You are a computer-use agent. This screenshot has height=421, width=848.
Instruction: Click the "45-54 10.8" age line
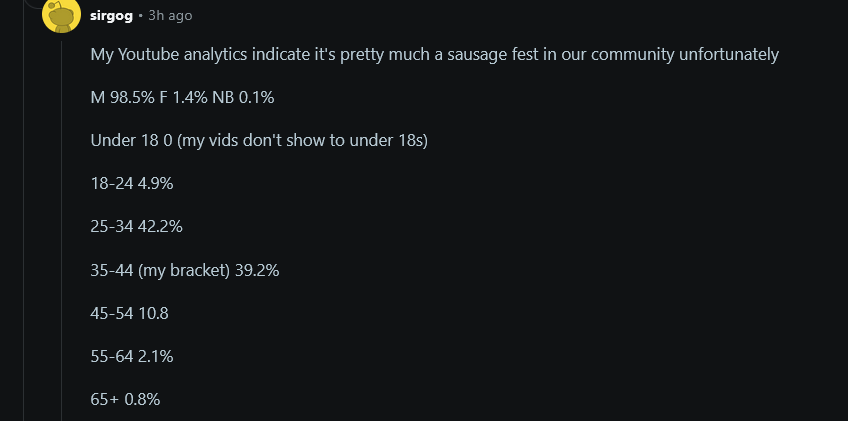[x=129, y=313]
